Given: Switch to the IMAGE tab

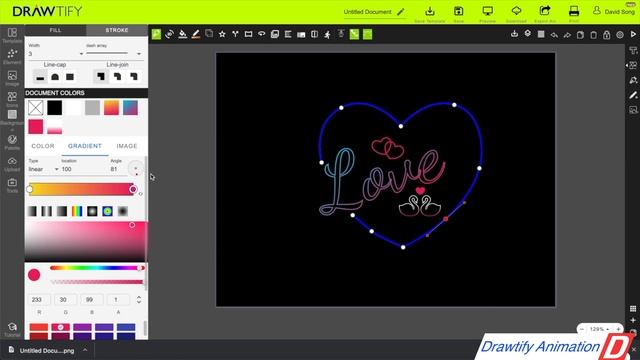Looking at the screenshot, I should point(127,146).
